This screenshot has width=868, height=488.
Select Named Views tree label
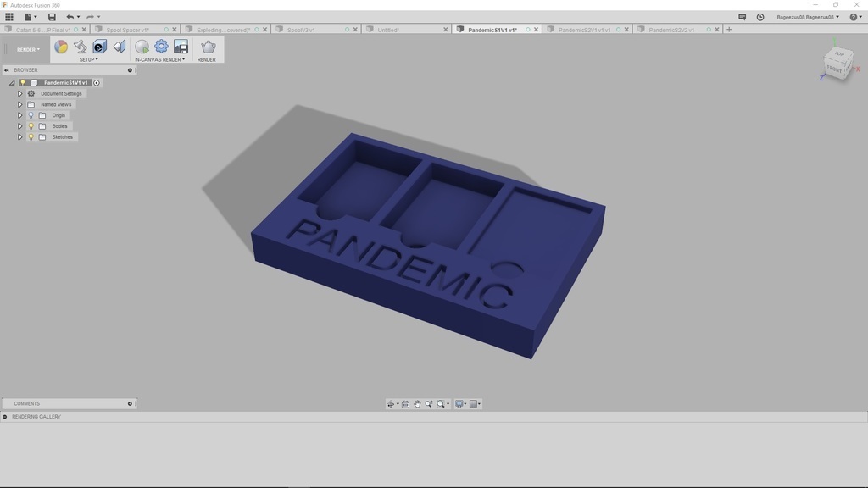(56, 104)
